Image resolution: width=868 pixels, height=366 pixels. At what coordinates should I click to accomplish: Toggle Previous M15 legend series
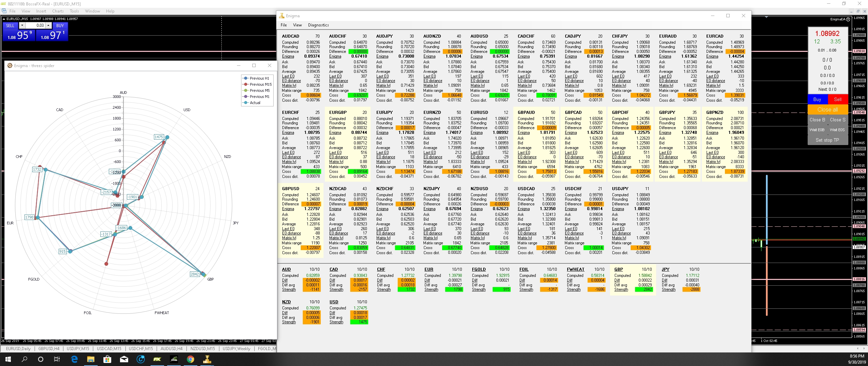click(x=258, y=84)
